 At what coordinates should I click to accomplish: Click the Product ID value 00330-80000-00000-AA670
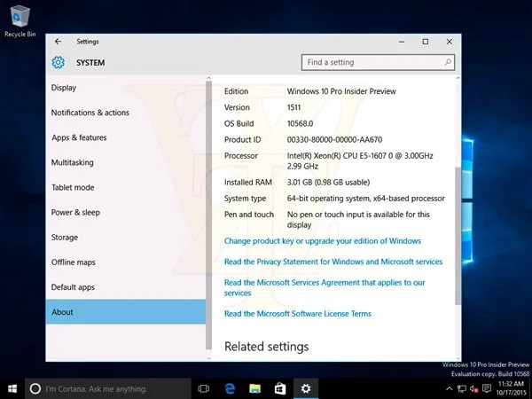pos(334,140)
